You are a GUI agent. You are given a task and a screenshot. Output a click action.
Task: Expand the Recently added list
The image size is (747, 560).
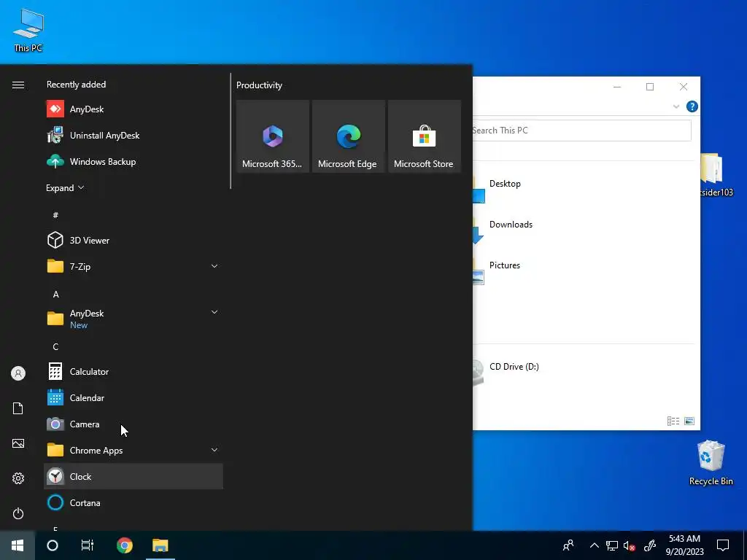(65, 187)
